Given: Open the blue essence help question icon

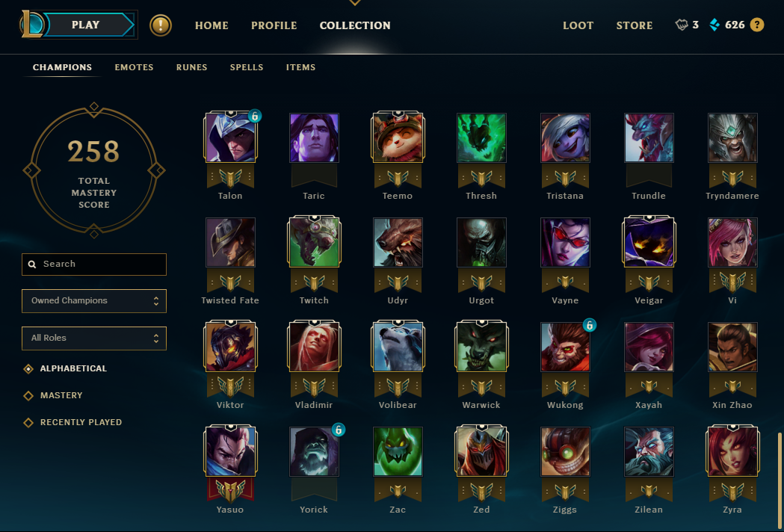Looking at the screenshot, I should 757,25.
